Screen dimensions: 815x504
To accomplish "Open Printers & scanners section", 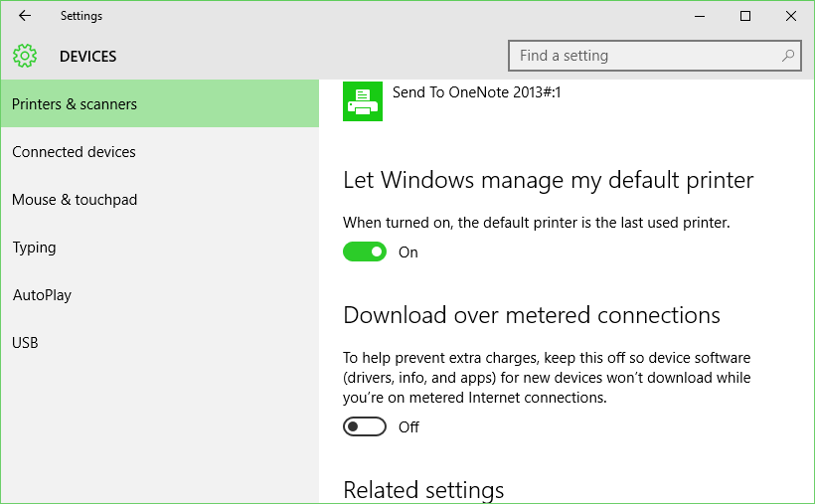I will (160, 104).
